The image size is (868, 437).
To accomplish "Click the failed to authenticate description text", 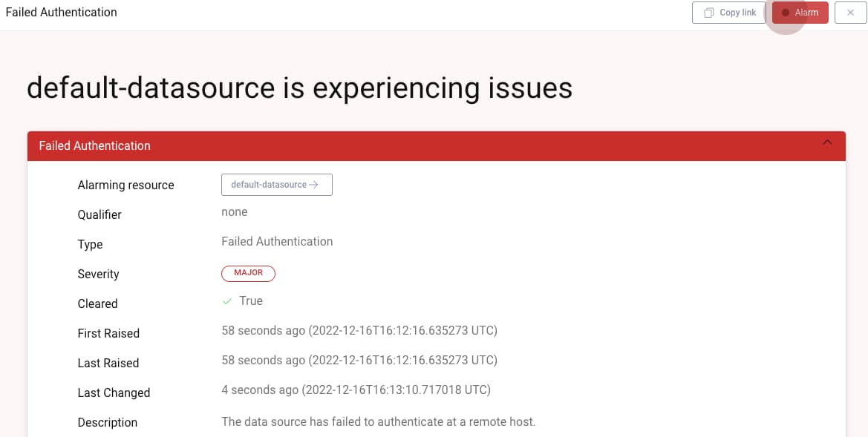I will click(x=378, y=421).
